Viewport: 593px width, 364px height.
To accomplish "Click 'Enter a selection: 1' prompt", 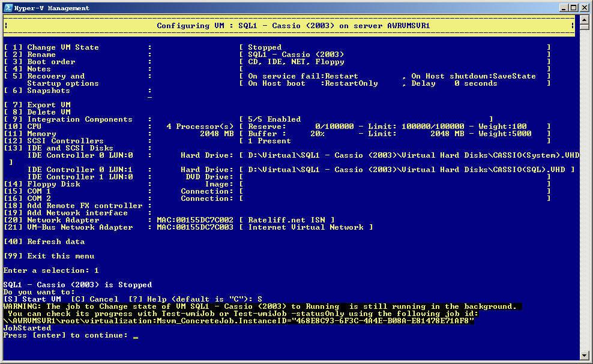I will tap(51, 270).
